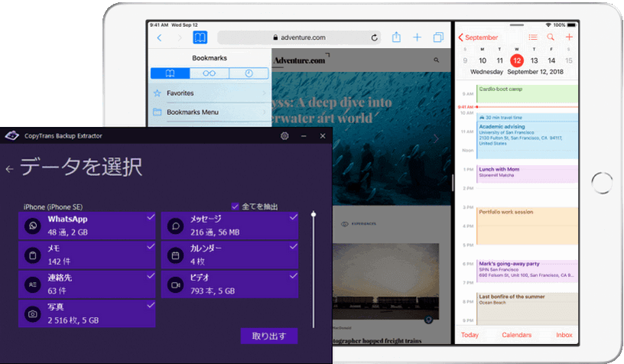The height and width of the screenshot is (364, 624).
Task: Select day 12 in Calendar week row
Action: [516, 60]
